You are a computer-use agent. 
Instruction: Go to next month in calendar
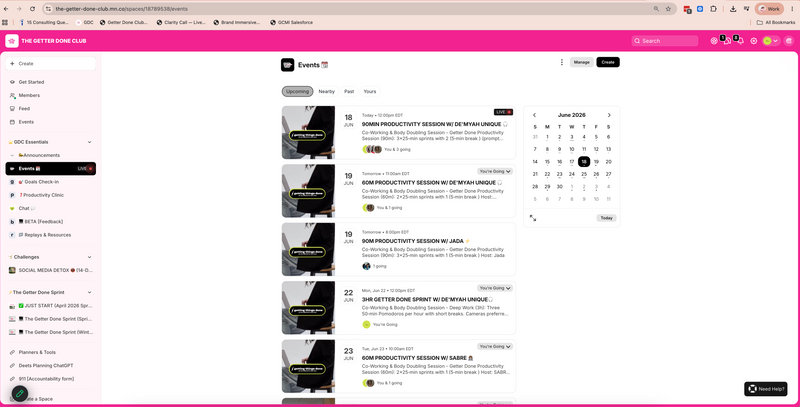(x=609, y=115)
